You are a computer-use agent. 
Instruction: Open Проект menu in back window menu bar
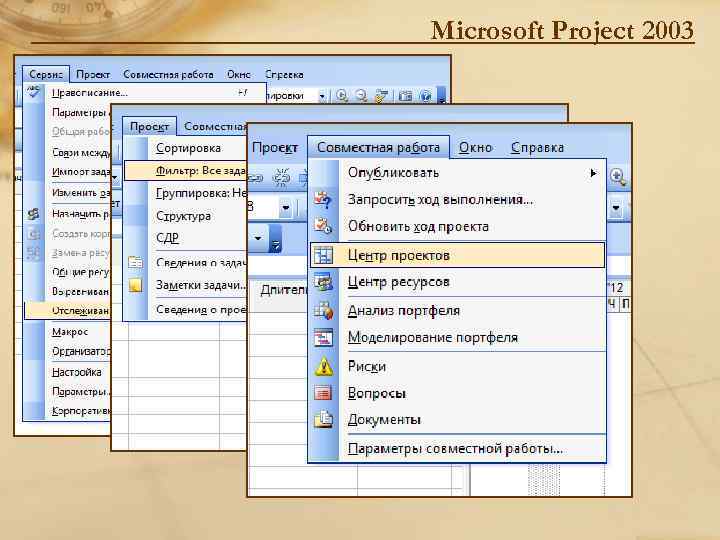pos(93,74)
